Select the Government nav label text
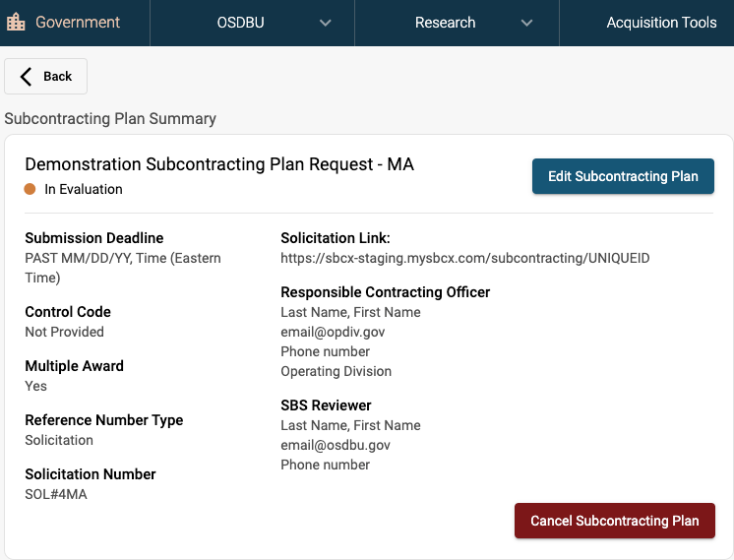The image size is (734, 560). tap(78, 23)
